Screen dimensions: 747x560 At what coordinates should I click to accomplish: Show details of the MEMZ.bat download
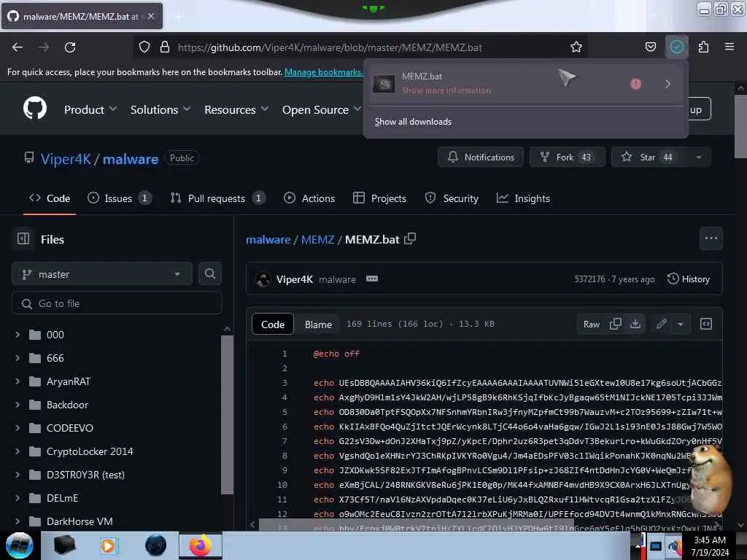point(667,84)
